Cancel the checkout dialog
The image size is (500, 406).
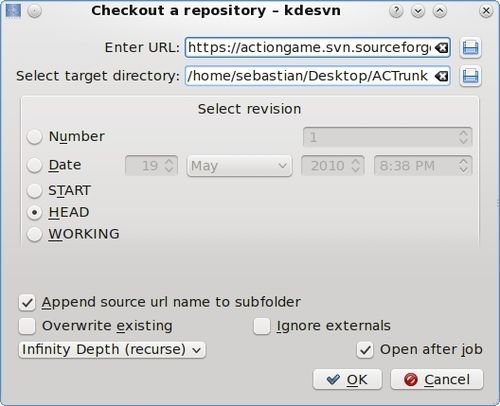coord(437,379)
